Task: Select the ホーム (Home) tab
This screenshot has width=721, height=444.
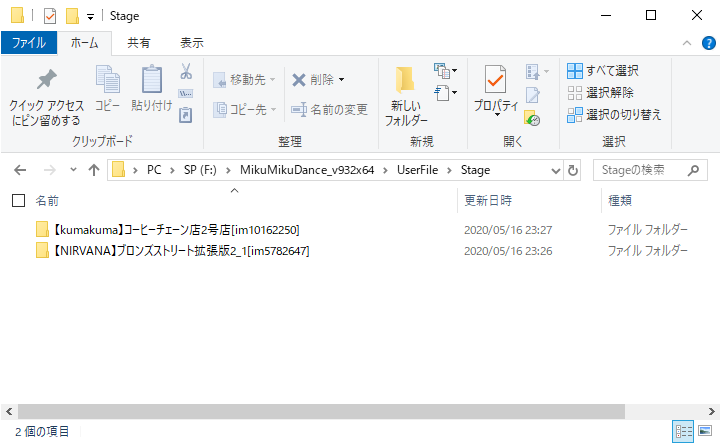Action: pos(85,43)
